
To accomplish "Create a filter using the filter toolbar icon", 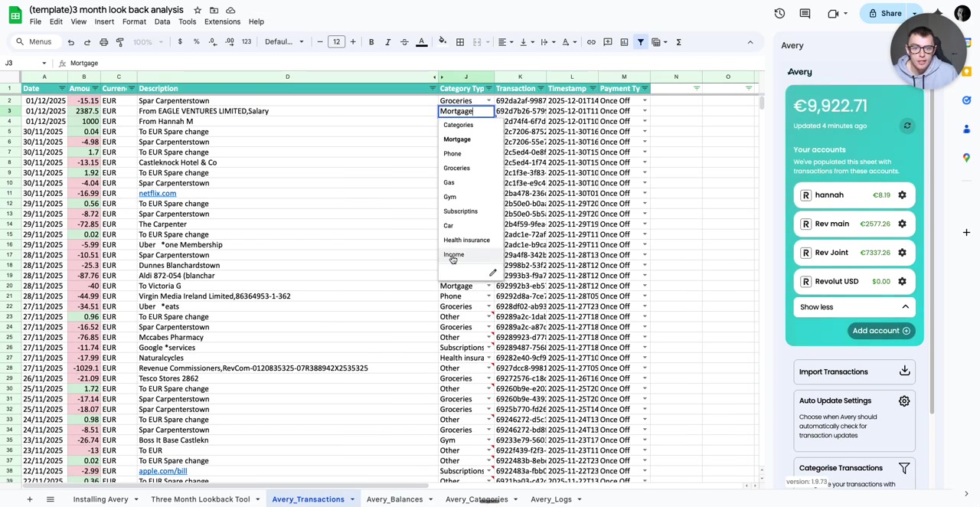I will tap(640, 41).
